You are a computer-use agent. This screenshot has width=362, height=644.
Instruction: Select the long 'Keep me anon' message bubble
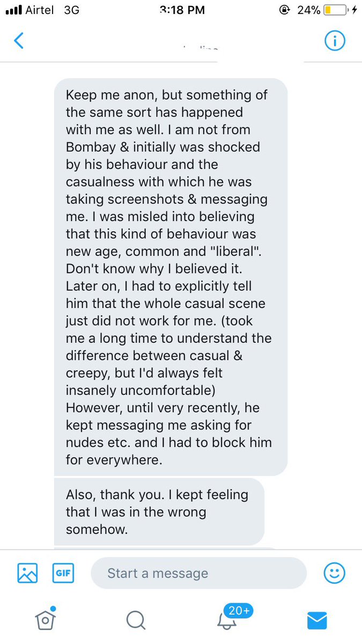(171, 277)
